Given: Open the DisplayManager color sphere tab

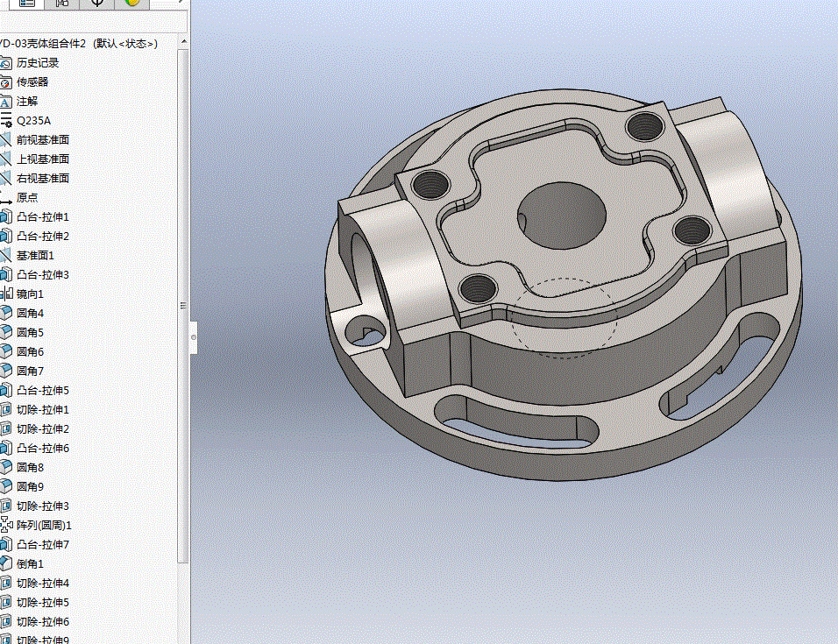Looking at the screenshot, I should [x=132, y=4].
